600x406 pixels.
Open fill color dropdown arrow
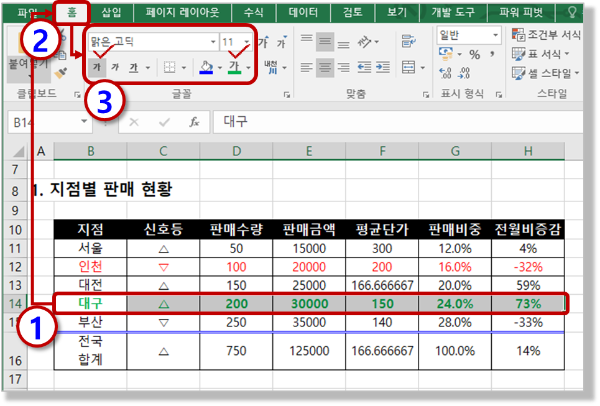click(220, 68)
